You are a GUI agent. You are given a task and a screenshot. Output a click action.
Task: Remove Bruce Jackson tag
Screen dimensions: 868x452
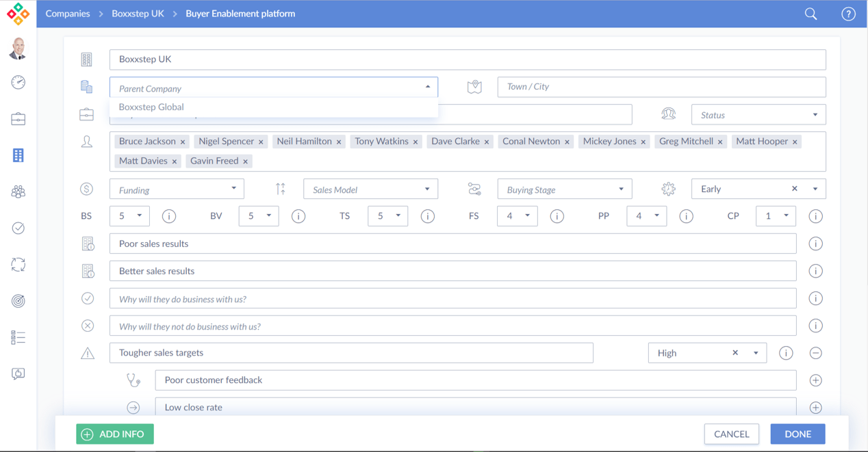pyautogui.click(x=183, y=142)
